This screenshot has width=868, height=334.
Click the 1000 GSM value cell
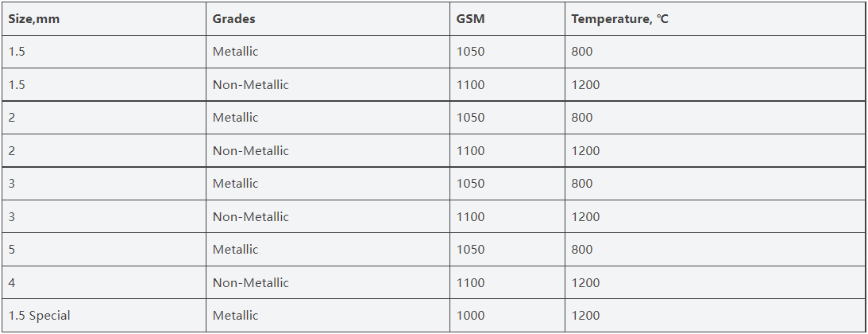pos(507,316)
